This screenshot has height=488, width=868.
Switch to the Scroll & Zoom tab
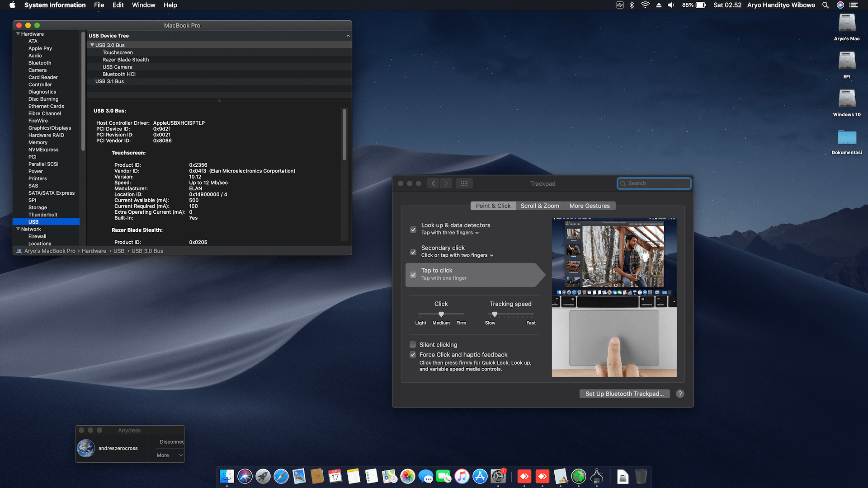click(540, 206)
